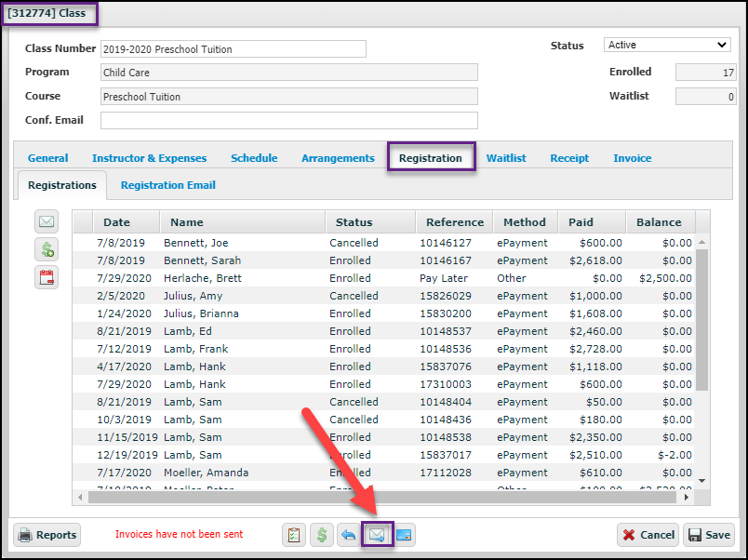Image resolution: width=748 pixels, height=560 pixels.
Task: Select the Julius, Amy registration row
Action: (383, 296)
